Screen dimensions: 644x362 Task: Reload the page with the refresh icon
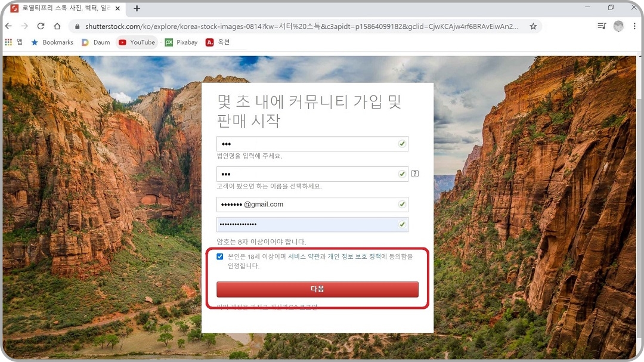[x=40, y=26]
